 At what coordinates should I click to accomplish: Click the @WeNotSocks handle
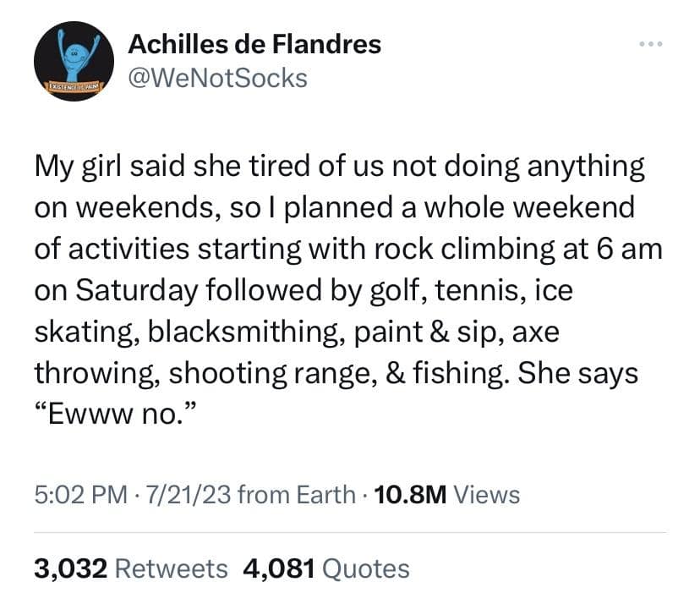(x=216, y=79)
